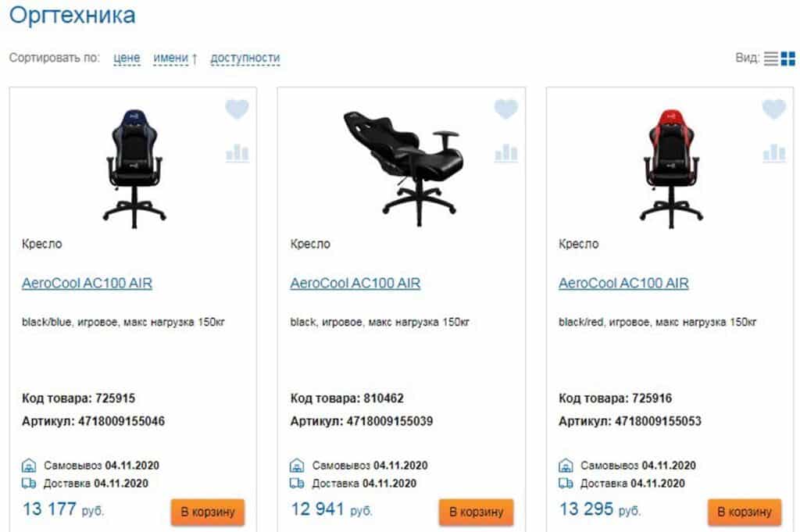The height and width of the screenshot is (532, 800).
Task: Open the red chair product image
Action: click(x=671, y=168)
